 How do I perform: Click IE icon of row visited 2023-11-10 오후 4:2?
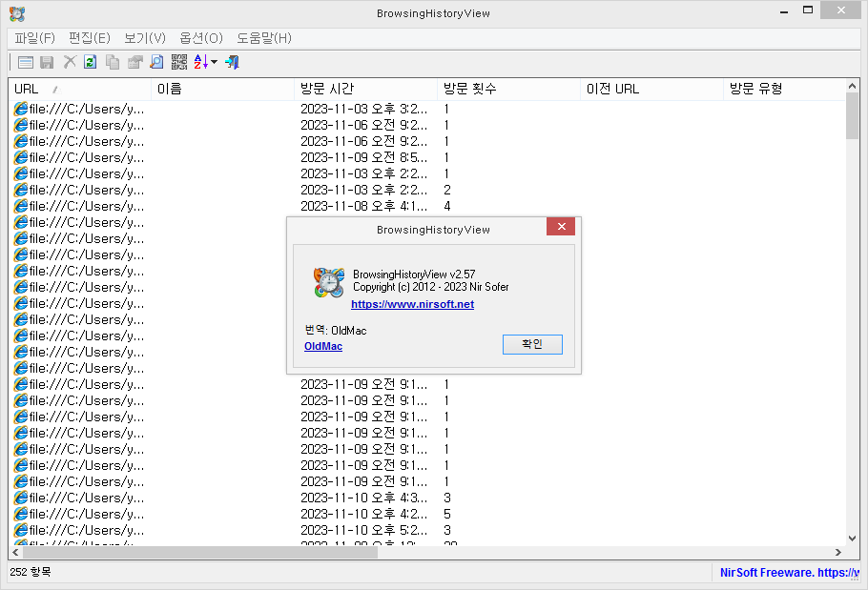click(20, 514)
